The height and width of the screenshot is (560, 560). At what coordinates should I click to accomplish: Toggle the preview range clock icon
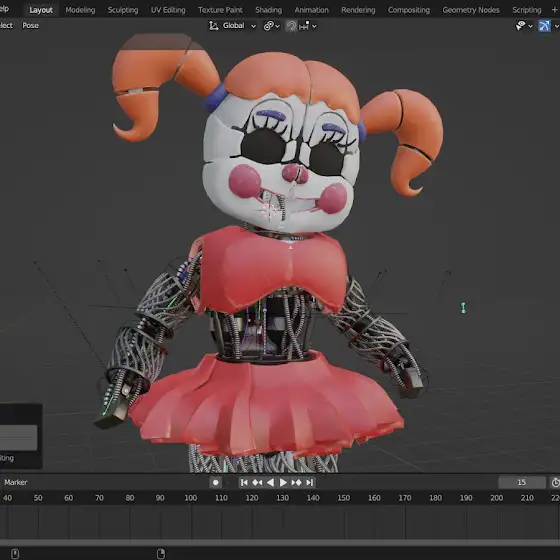555,483
